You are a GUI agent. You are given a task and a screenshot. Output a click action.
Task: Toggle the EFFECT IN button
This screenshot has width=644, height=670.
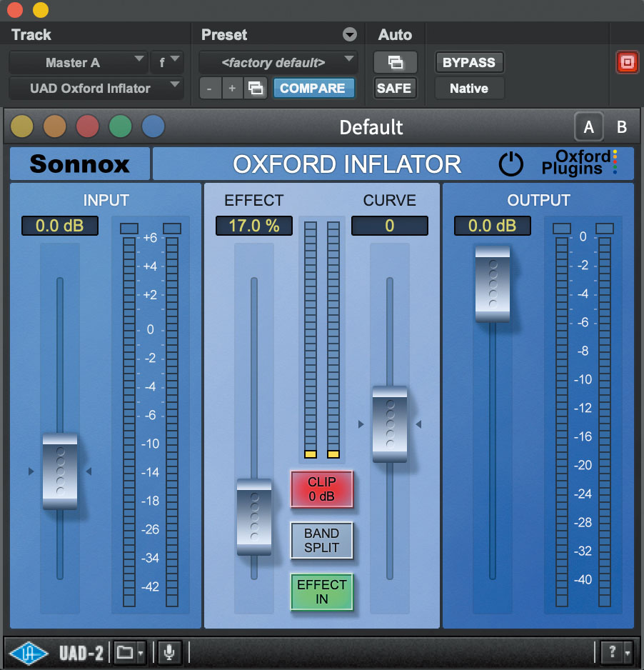pyautogui.click(x=321, y=592)
